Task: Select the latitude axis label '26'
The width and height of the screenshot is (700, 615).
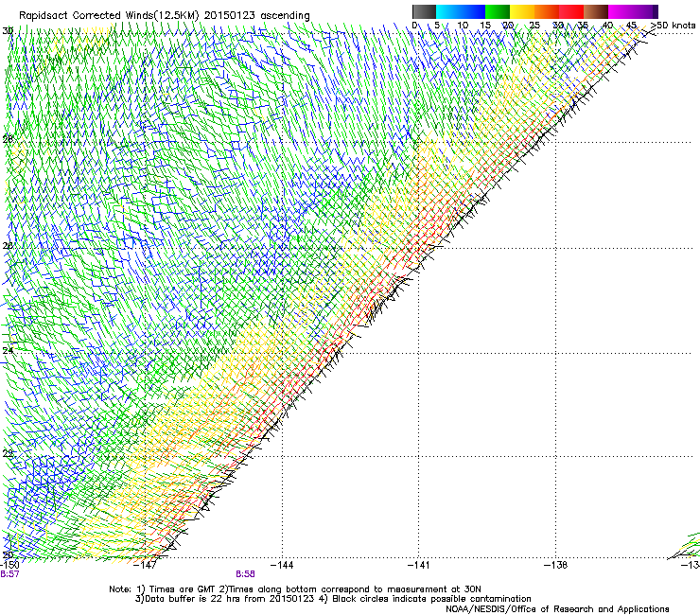Action: [x=8, y=246]
